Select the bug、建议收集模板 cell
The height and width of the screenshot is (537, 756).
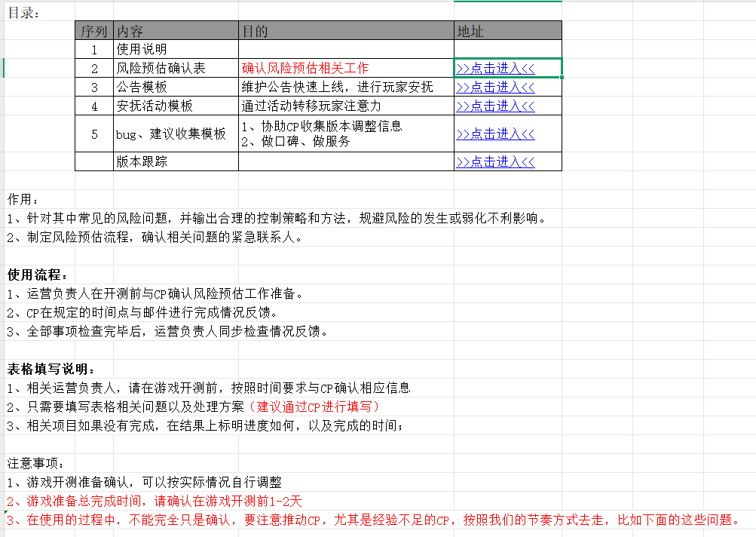point(176,133)
